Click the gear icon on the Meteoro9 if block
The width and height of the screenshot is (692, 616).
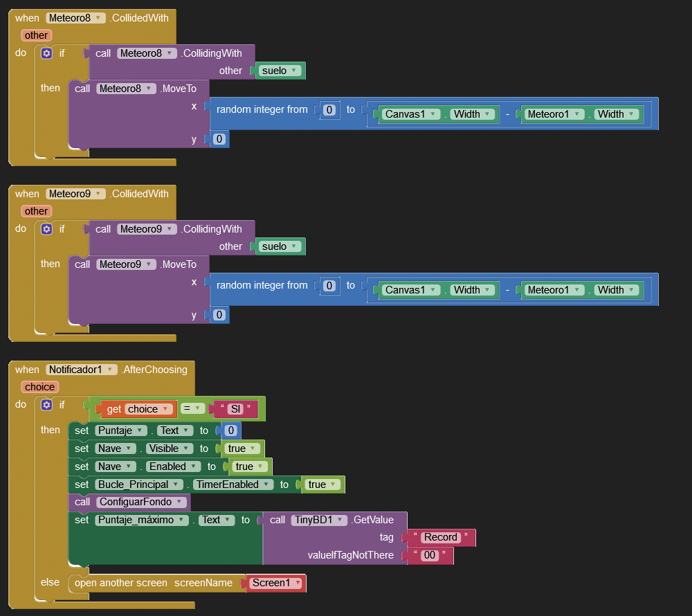46,229
